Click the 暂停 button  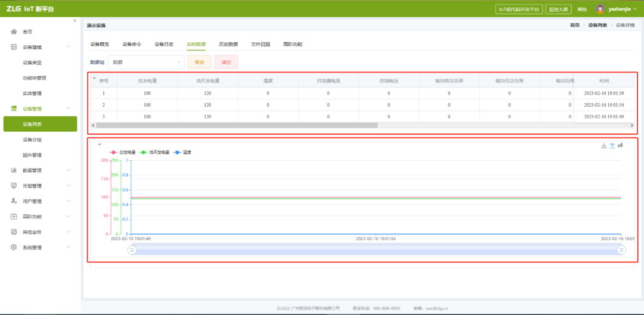(199, 62)
